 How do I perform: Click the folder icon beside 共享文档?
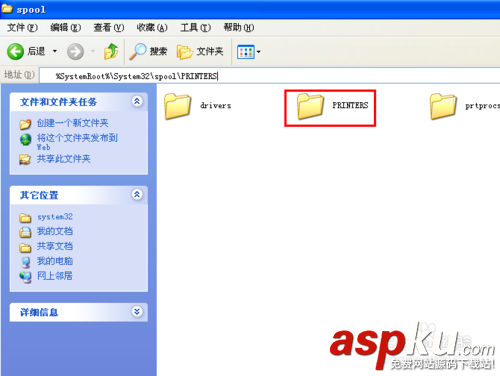[25, 248]
